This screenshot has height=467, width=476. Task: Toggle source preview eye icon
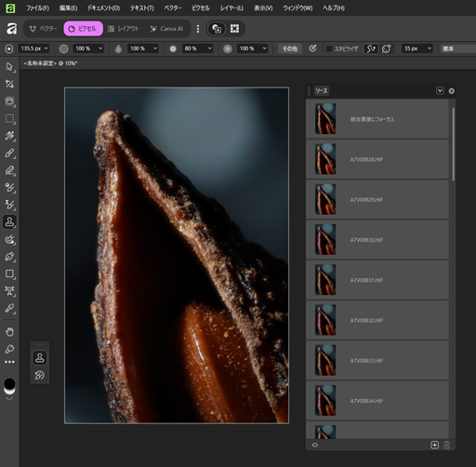[315, 445]
